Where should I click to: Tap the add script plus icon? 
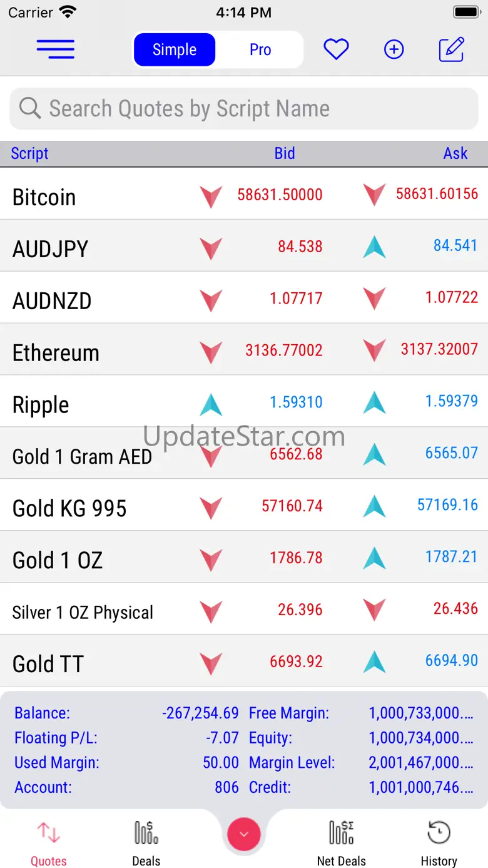coord(394,49)
